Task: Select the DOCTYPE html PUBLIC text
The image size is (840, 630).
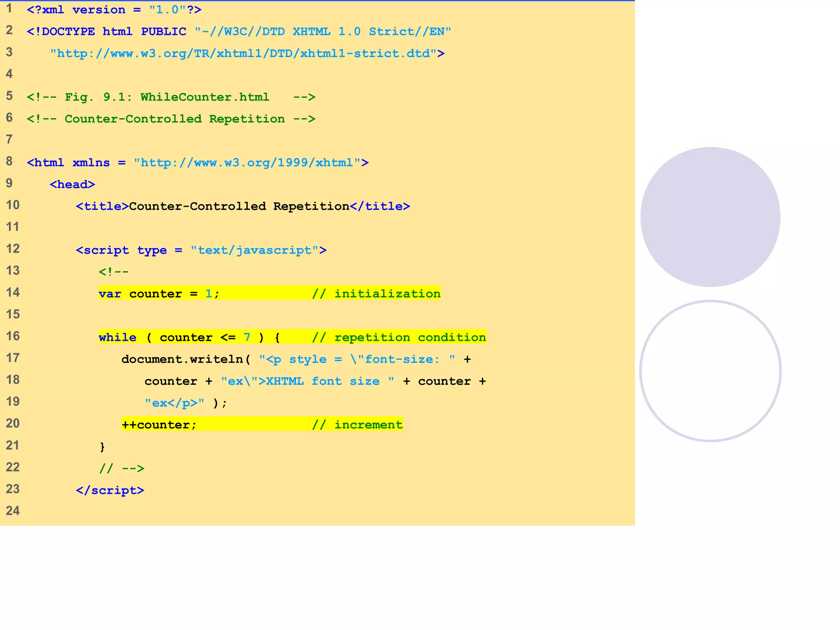Action: pyautogui.click(x=107, y=32)
